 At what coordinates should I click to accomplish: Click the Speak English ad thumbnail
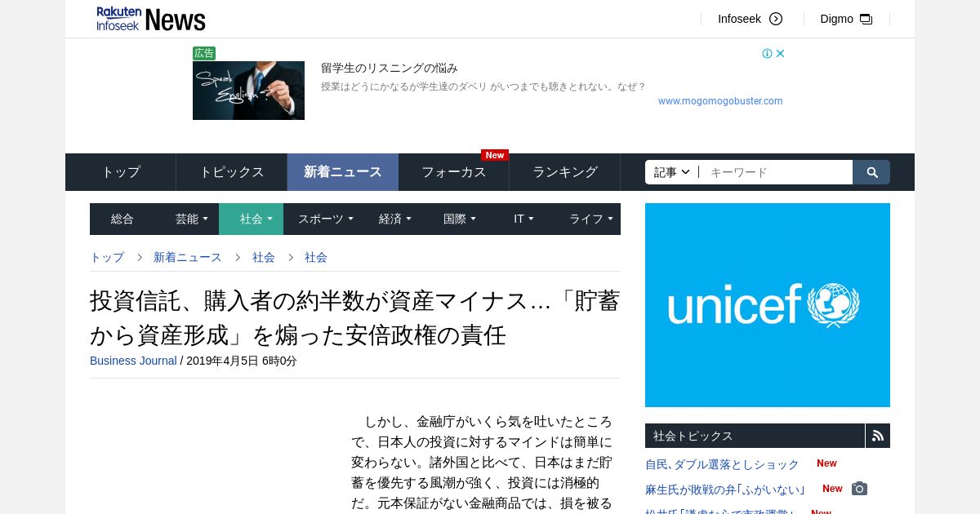tap(248, 91)
